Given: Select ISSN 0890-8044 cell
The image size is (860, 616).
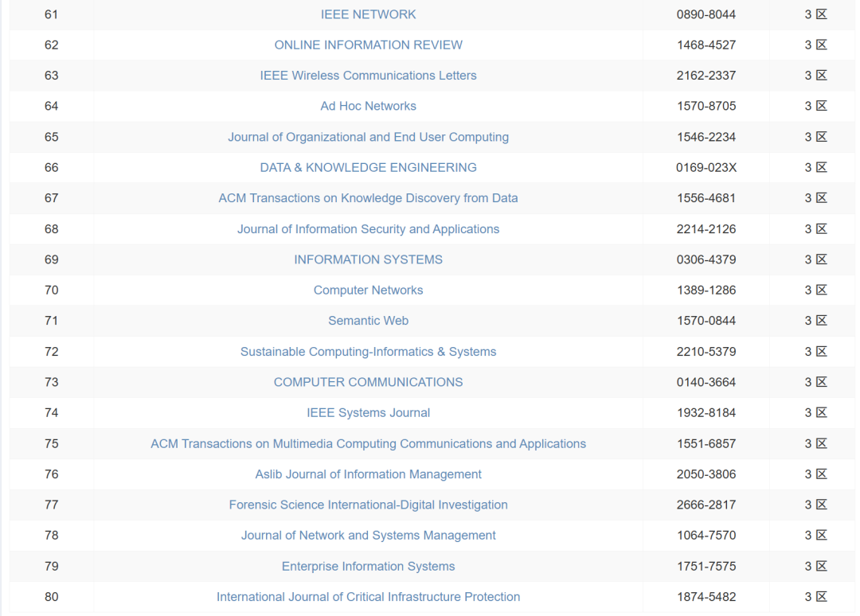Looking at the screenshot, I should click(x=706, y=15).
